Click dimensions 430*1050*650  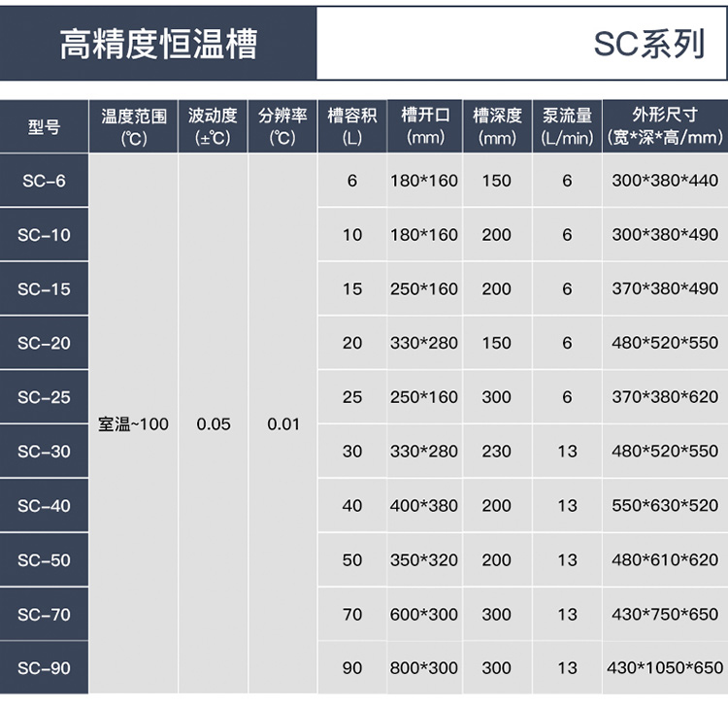click(x=665, y=668)
